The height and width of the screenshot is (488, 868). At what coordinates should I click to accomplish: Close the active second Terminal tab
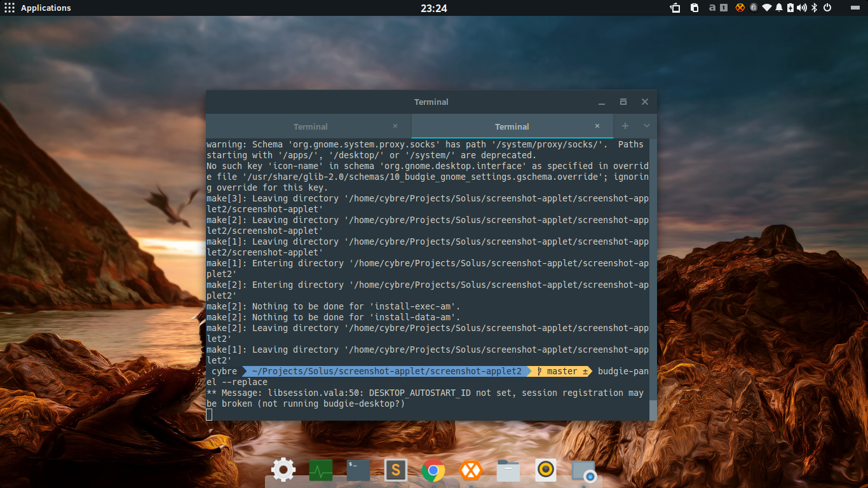pos(597,126)
